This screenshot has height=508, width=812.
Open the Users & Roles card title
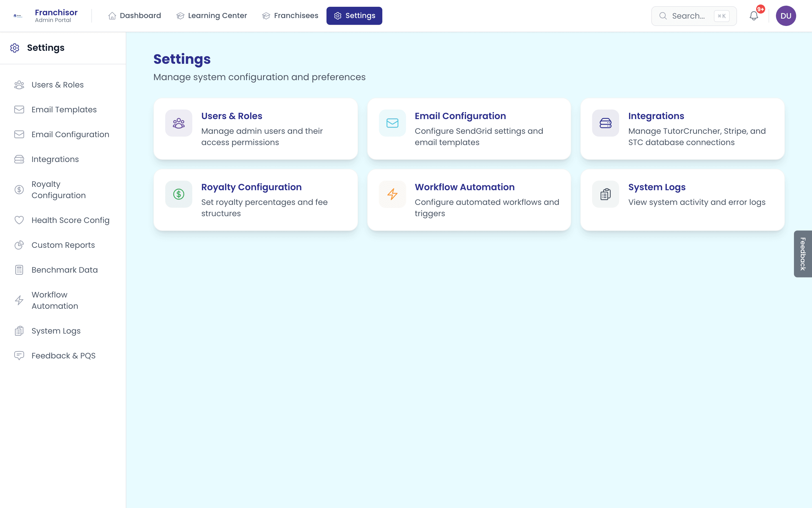(x=231, y=116)
